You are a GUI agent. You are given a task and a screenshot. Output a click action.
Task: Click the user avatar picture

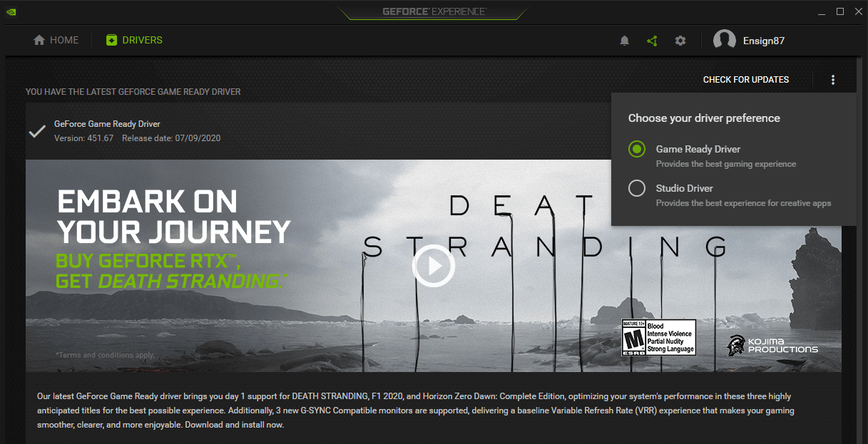[725, 41]
